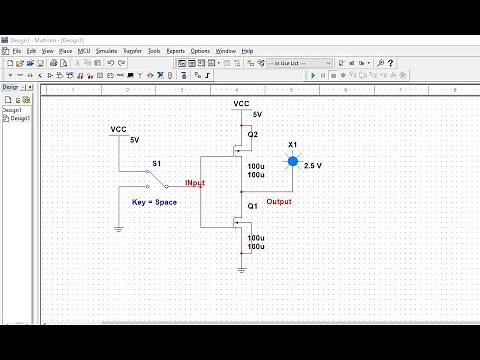Toggle switch S1 on the schematic
480x360 pixels.
157,179
